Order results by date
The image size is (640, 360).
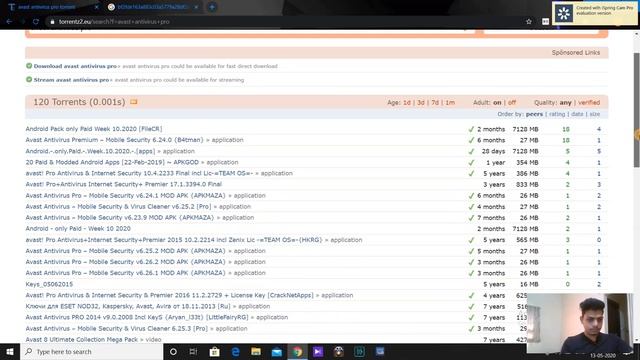[x=577, y=114]
